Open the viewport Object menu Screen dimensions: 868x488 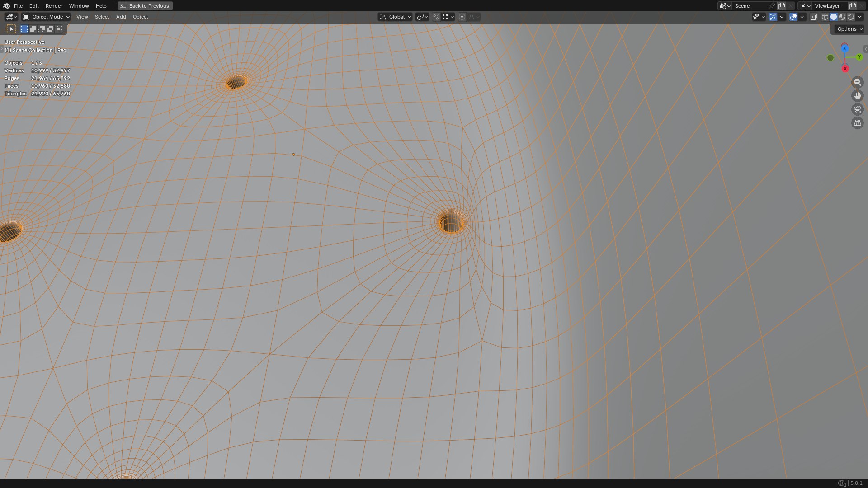coord(140,17)
